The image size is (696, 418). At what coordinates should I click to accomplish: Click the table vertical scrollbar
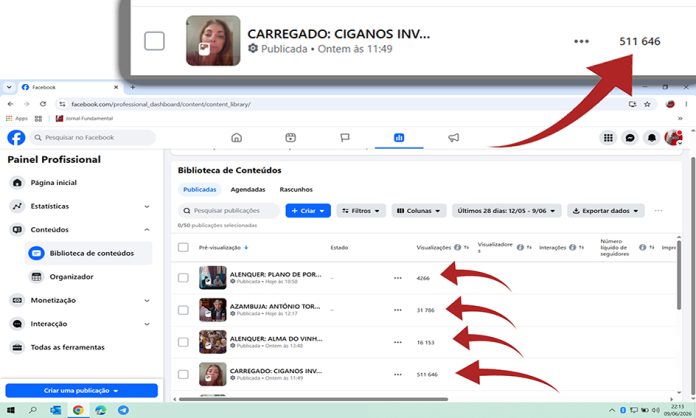coord(679,276)
